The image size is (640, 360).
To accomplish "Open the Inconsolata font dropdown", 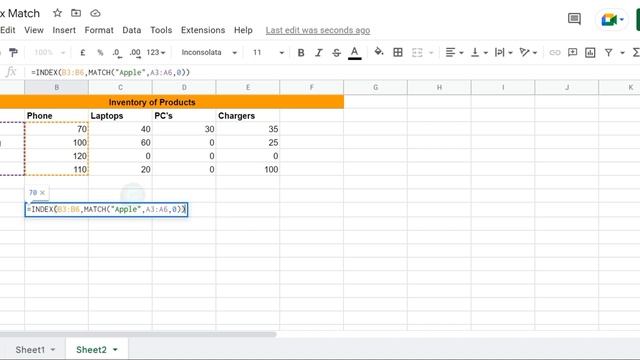I will pyautogui.click(x=209, y=52).
